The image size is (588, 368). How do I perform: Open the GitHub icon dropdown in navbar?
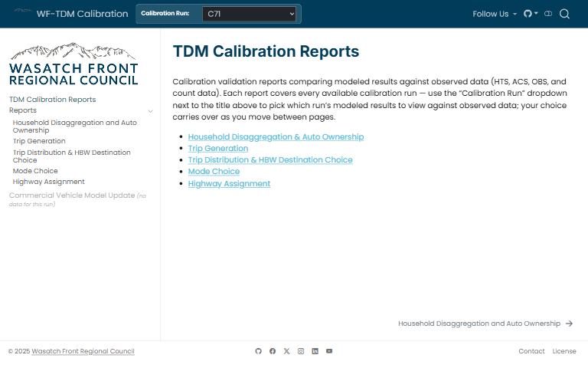click(531, 14)
